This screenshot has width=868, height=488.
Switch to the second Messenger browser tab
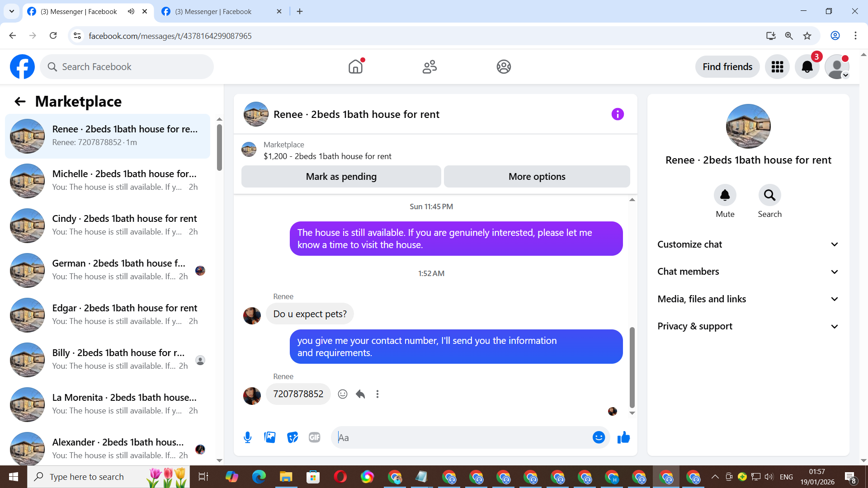(222, 11)
